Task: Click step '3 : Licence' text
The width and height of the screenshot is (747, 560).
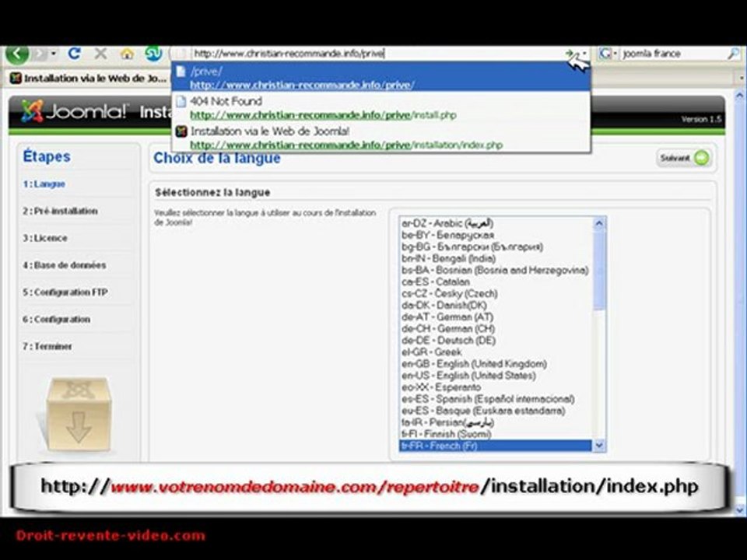Action: click(x=45, y=238)
